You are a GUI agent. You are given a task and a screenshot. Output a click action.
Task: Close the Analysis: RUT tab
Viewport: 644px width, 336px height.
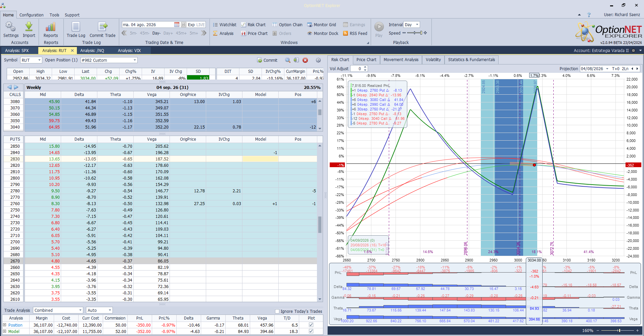tap(72, 51)
